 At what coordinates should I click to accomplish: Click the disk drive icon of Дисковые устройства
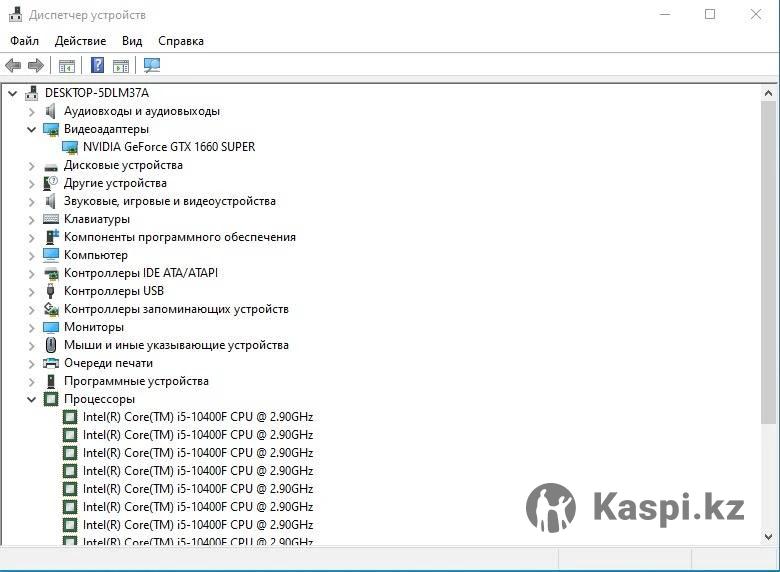click(51, 167)
